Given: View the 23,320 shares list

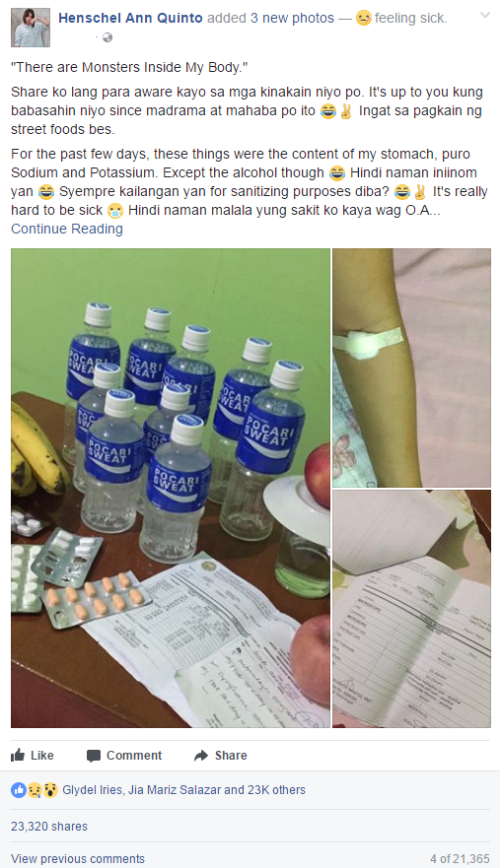Looking at the screenshot, I should click(49, 827).
